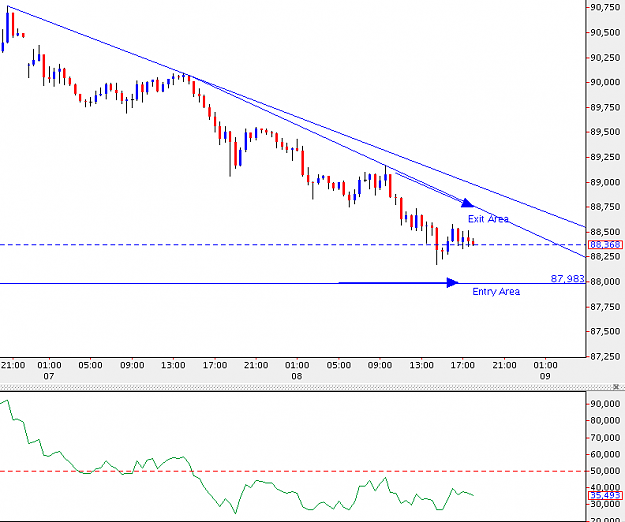The height and width of the screenshot is (522, 625).
Task: Click the 89,750 price axis label
Action: pyautogui.click(x=605, y=107)
